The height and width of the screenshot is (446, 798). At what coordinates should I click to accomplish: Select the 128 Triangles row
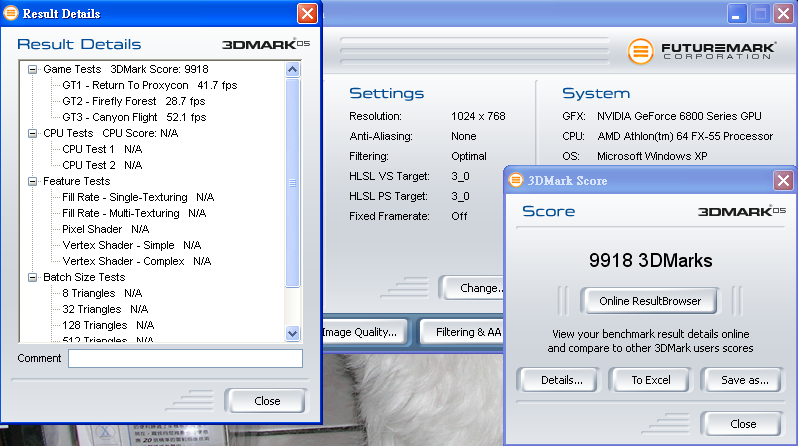[108, 325]
